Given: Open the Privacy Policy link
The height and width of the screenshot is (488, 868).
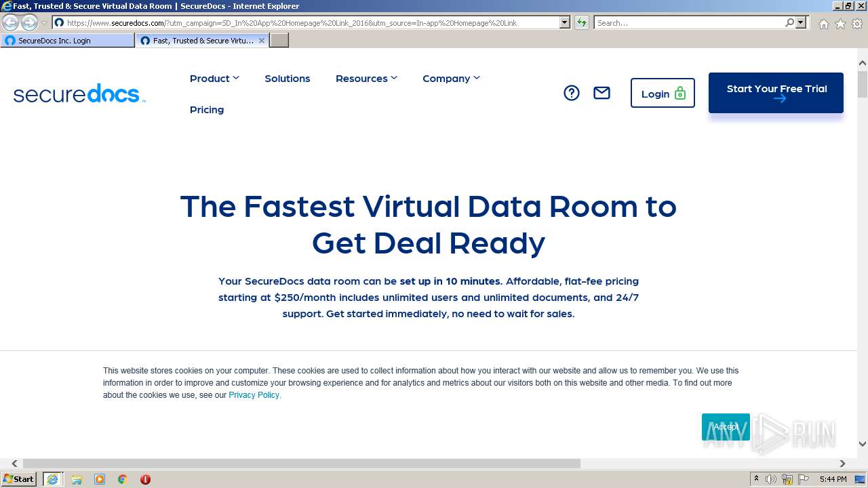Looking at the screenshot, I should pyautogui.click(x=254, y=395).
